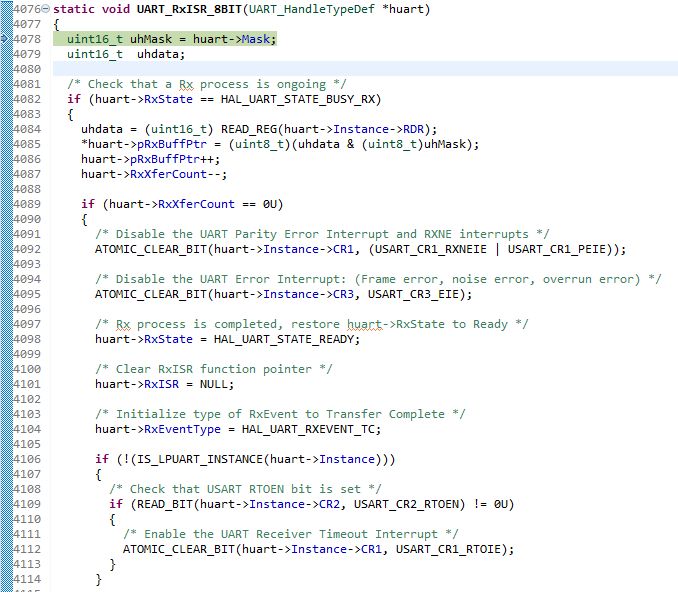Image resolution: width=678 pixels, height=592 pixels.
Task: Click USART_CR1_RTOIE flag
Action: click(448, 549)
